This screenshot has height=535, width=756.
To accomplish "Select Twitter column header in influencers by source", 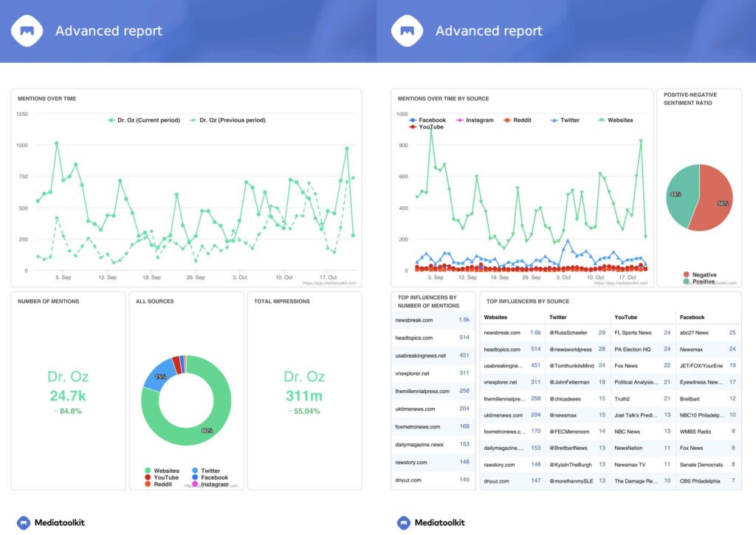I will [x=559, y=317].
